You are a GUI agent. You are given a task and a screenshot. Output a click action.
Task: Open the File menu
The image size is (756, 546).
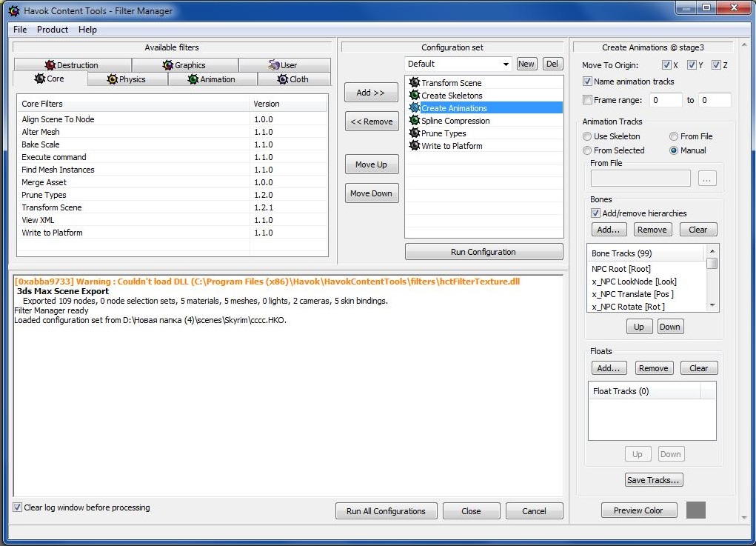pyautogui.click(x=20, y=30)
